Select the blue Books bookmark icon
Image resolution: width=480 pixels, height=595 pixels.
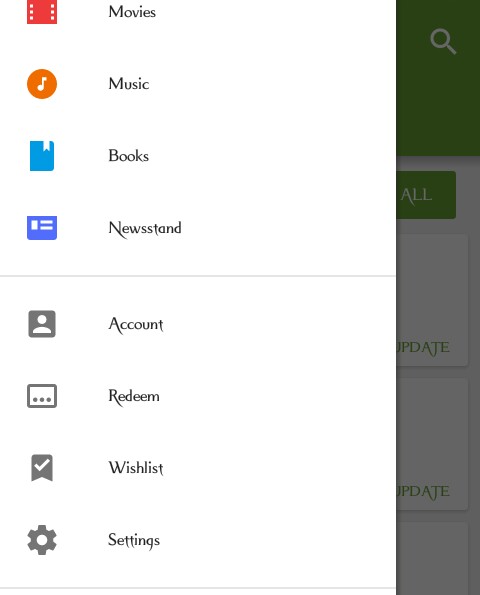(42, 156)
